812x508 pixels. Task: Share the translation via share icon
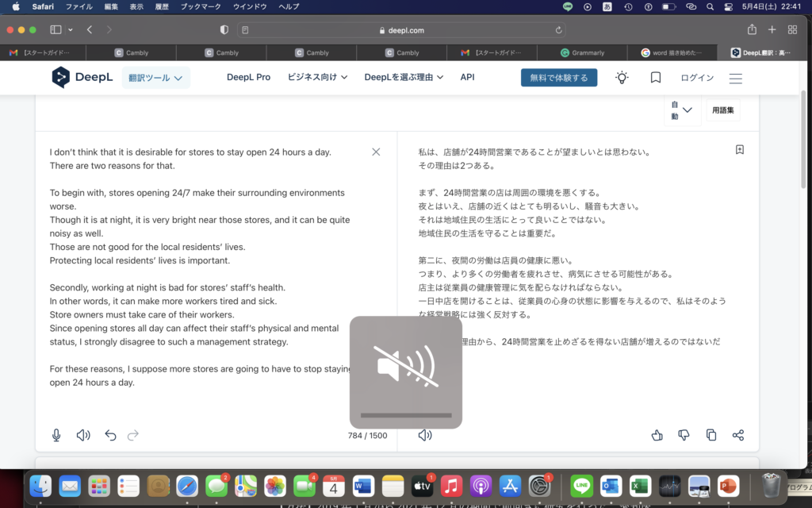738,435
